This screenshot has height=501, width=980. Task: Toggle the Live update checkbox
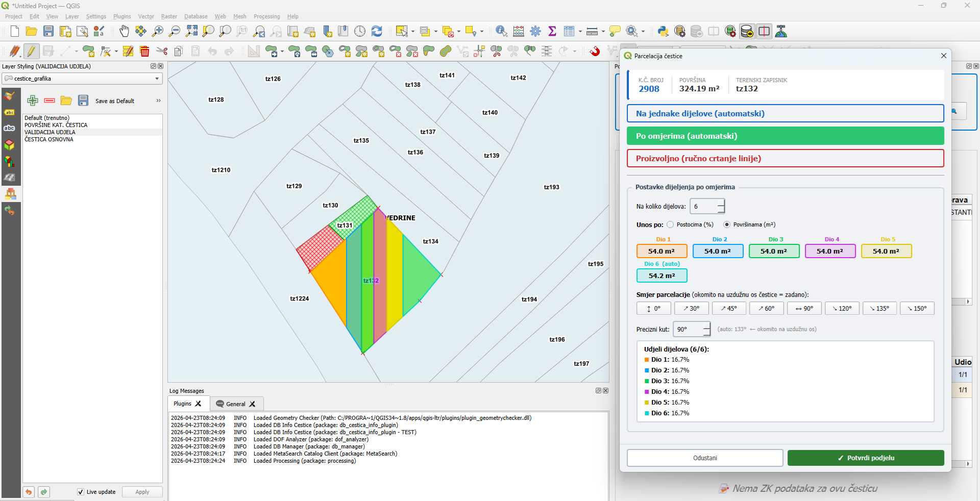click(81, 492)
